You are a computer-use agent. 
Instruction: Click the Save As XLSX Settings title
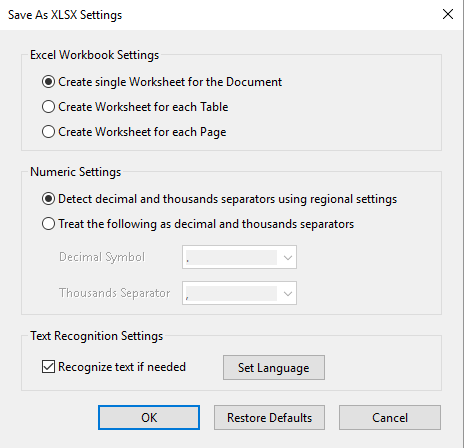(x=65, y=15)
